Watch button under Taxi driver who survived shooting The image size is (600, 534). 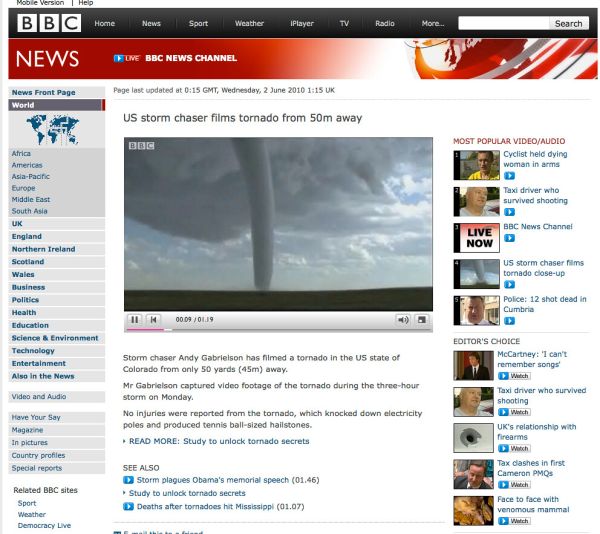[x=514, y=412]
